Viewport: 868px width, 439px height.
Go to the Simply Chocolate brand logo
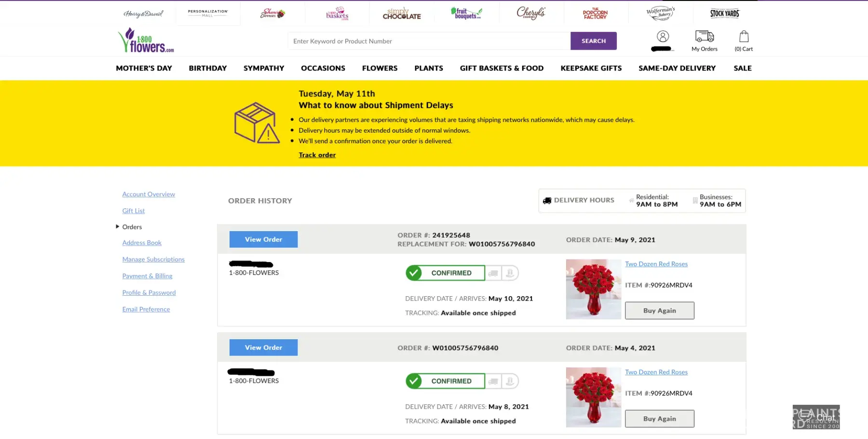point(401,14)
